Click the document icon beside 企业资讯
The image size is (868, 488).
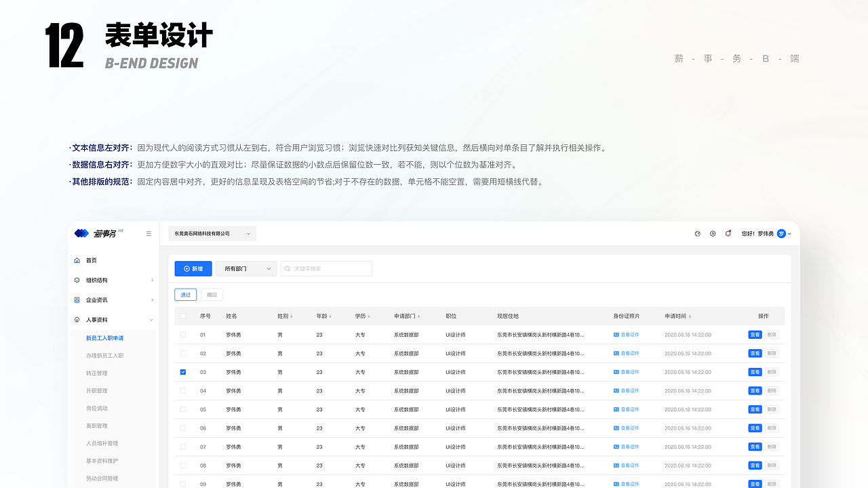(77, 300)
